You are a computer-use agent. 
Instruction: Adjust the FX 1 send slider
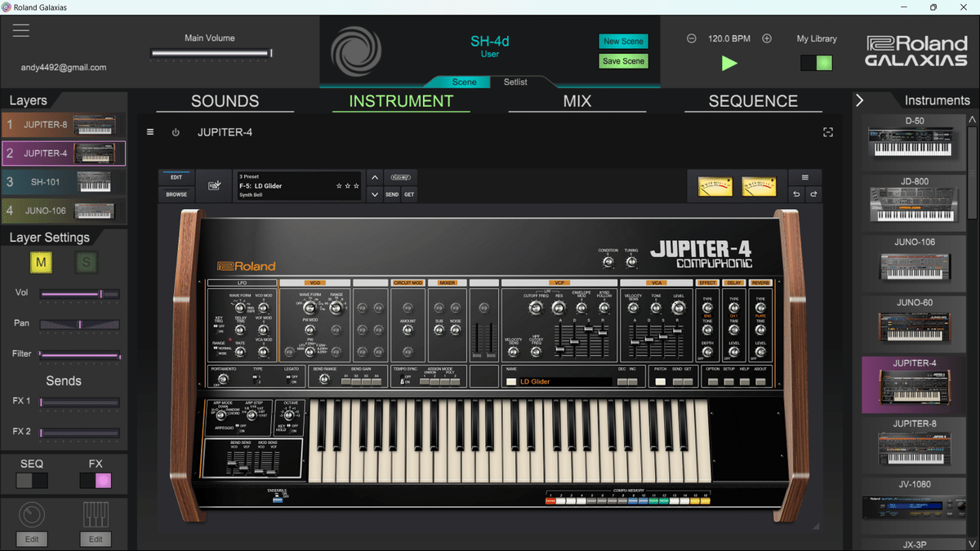click(x=80, y=402)
